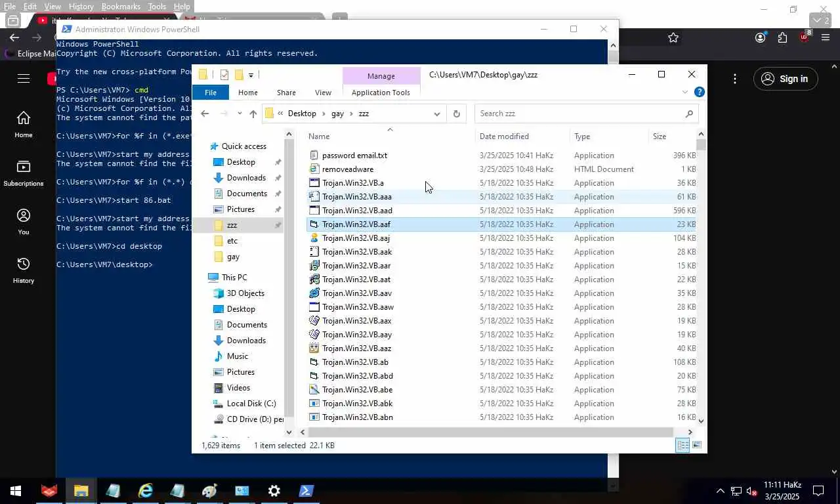Open Firefox application hamburger menu
Viewport: 840px width, 504px height.
point(826,38)
